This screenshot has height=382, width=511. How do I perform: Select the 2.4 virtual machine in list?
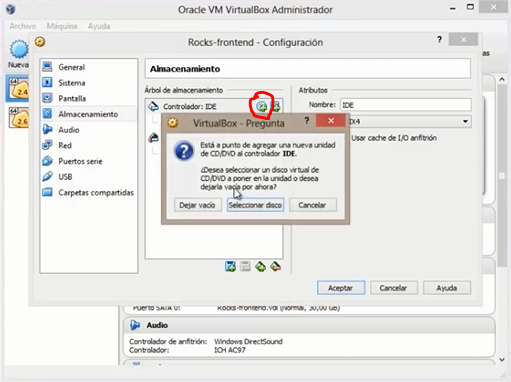point(18,88)
